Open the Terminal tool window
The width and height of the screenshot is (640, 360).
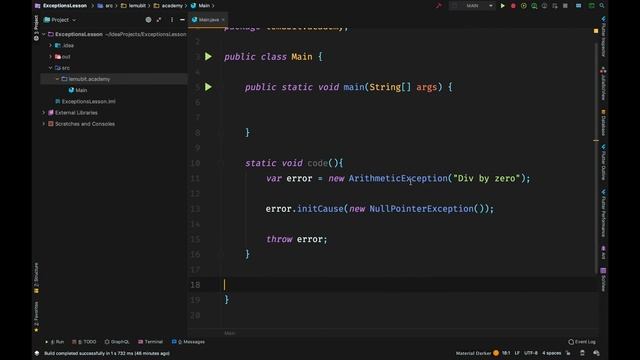click(x=150, y=342)
